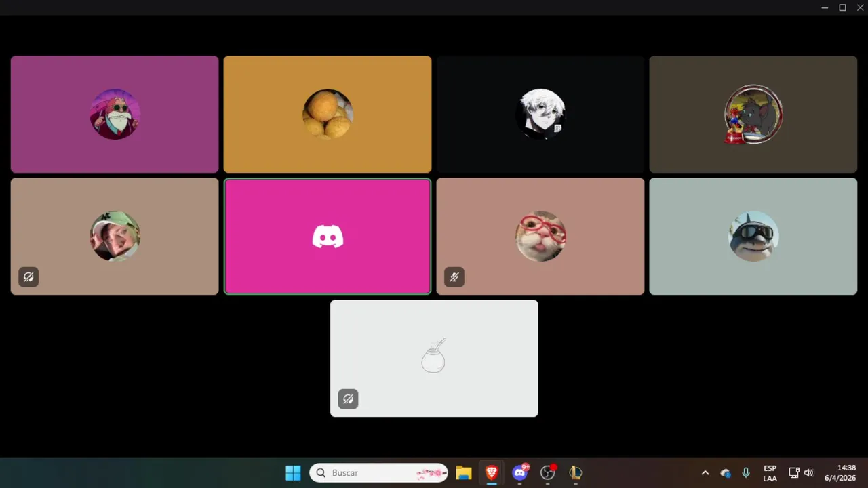The width and height of the screenshot is (868, 488).
Task: Open Discord from the taskbar
Action: (x=520, y=472)
